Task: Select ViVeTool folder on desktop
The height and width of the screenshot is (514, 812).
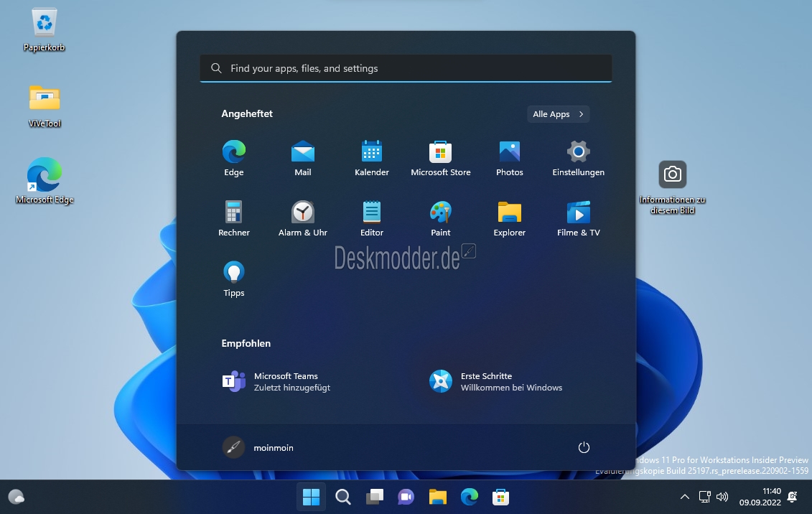Action: [x=45, y=106]
